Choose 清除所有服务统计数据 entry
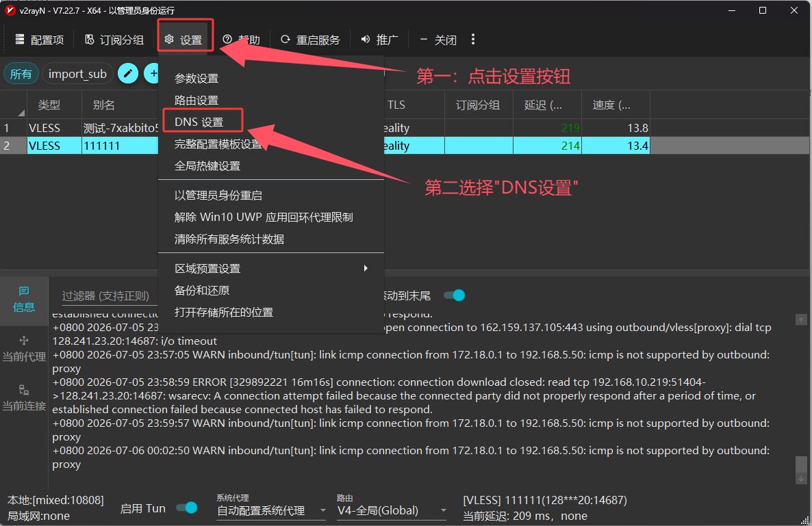The image size is (812, 526). [x=271, y=239]
